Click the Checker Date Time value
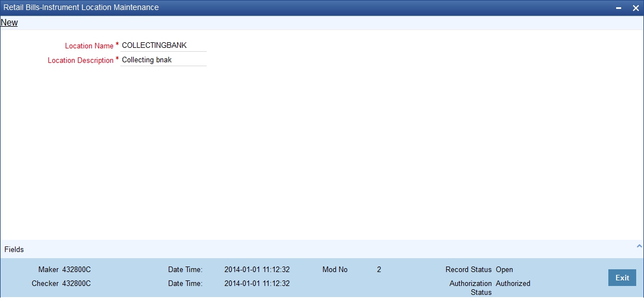The width and height of the screenshot is (644, 301). [257, 283]
